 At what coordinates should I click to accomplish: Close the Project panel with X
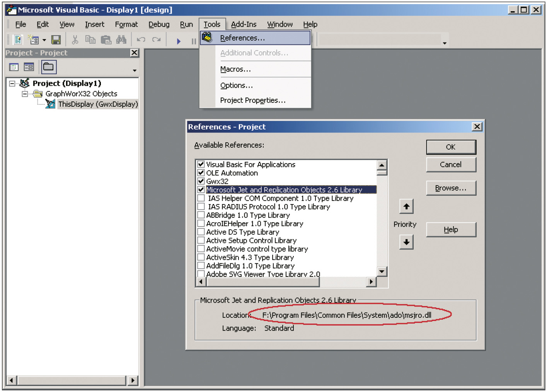click(134, 53)
